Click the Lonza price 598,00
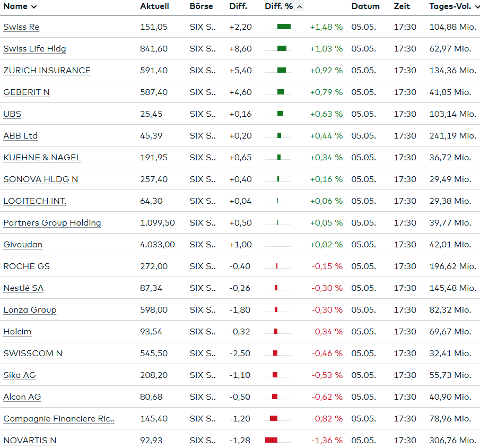Image resolution: width=480 pixels, height=448 pixels. click(154, 310)
